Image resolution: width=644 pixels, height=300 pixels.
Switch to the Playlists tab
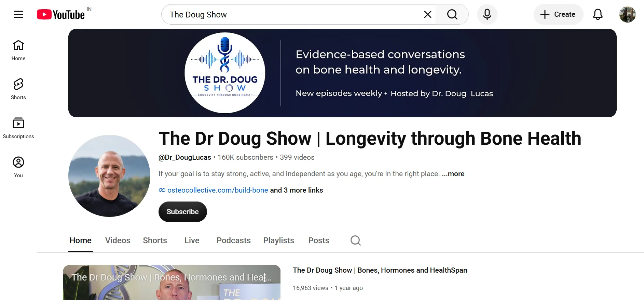tap(279, 240)
